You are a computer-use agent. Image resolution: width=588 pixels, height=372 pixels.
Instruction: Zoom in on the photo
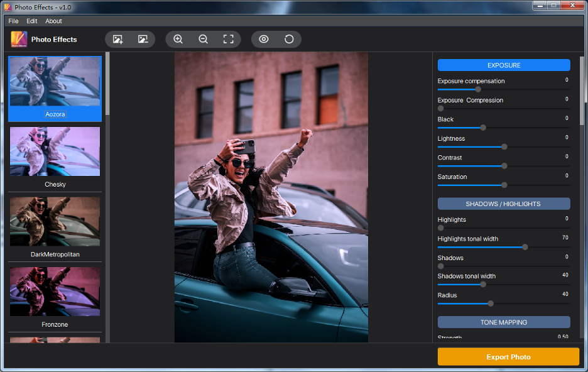point(178,40)
